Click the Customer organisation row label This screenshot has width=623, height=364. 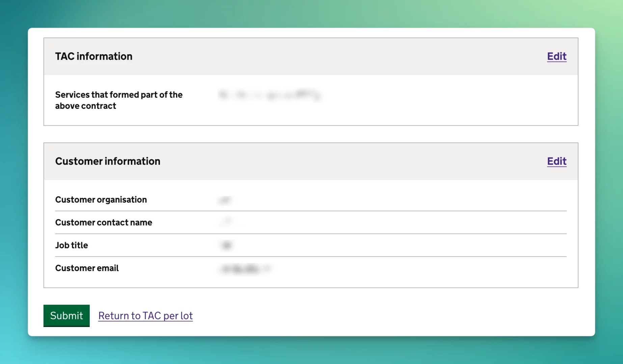101,200
